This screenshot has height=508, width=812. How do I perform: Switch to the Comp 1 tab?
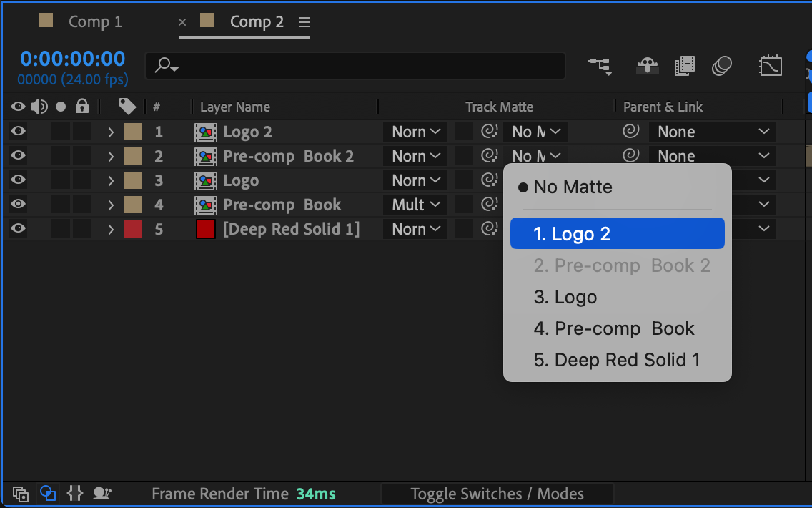pyautogui.click(x=95, y=22)
